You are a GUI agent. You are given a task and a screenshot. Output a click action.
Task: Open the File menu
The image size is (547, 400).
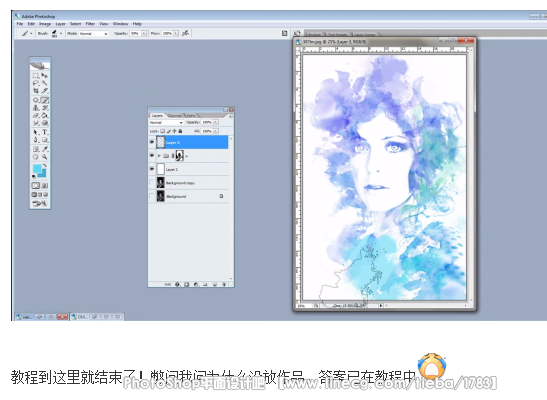click(20, 24)
